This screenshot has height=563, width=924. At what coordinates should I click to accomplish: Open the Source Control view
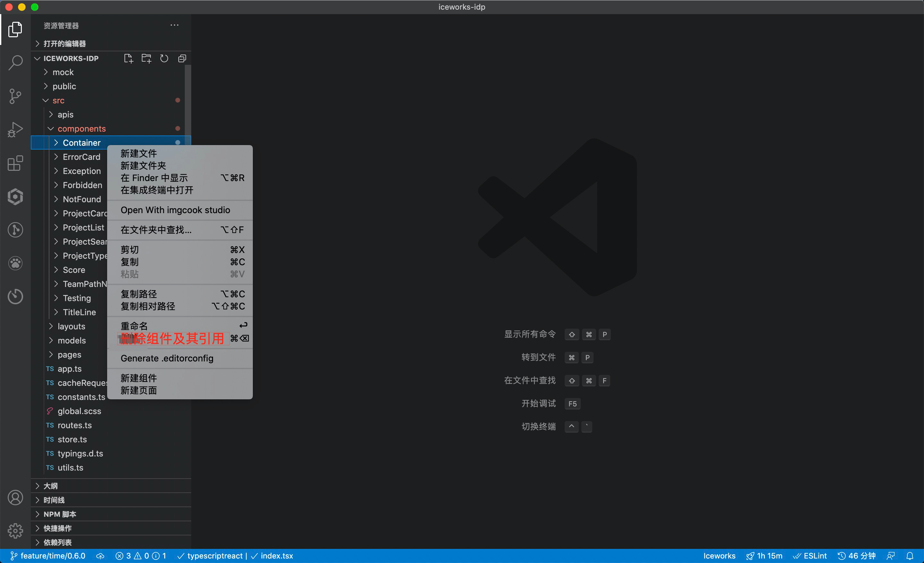(x=15, y=96)
